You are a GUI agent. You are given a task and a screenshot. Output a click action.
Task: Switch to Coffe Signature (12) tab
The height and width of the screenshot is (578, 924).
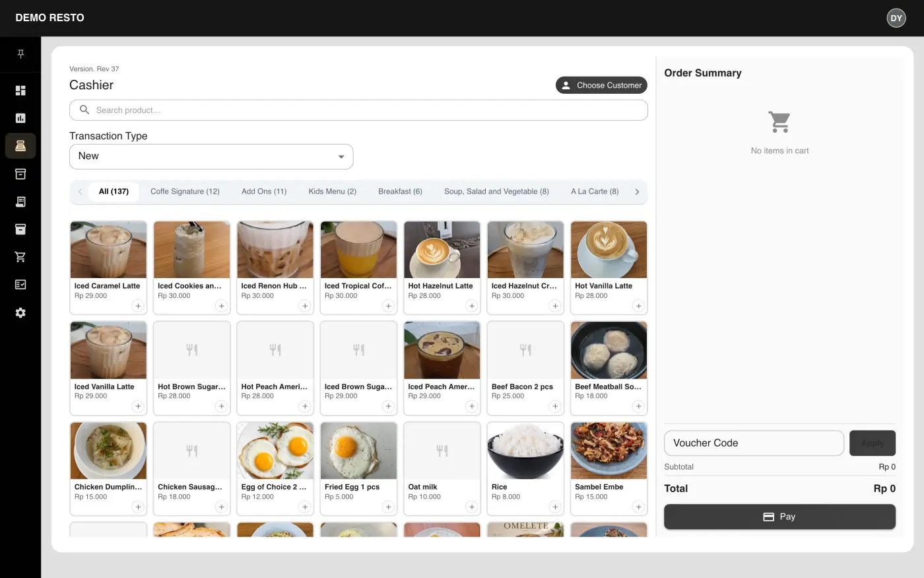[x=185, y=192]
